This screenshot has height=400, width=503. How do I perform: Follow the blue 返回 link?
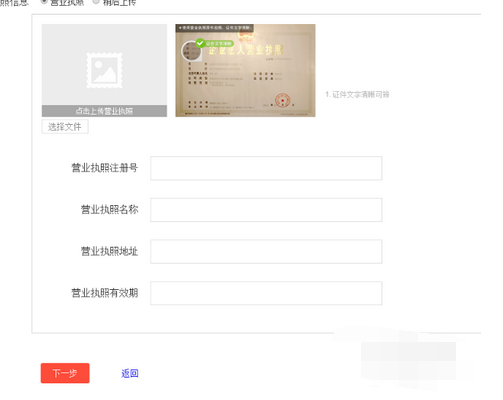click(x=130, y=373)
